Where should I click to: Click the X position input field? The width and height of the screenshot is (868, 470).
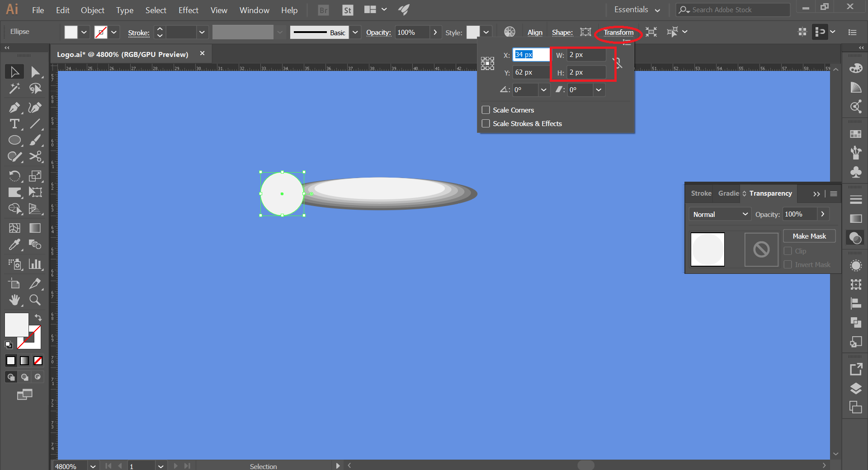point(531,55)
